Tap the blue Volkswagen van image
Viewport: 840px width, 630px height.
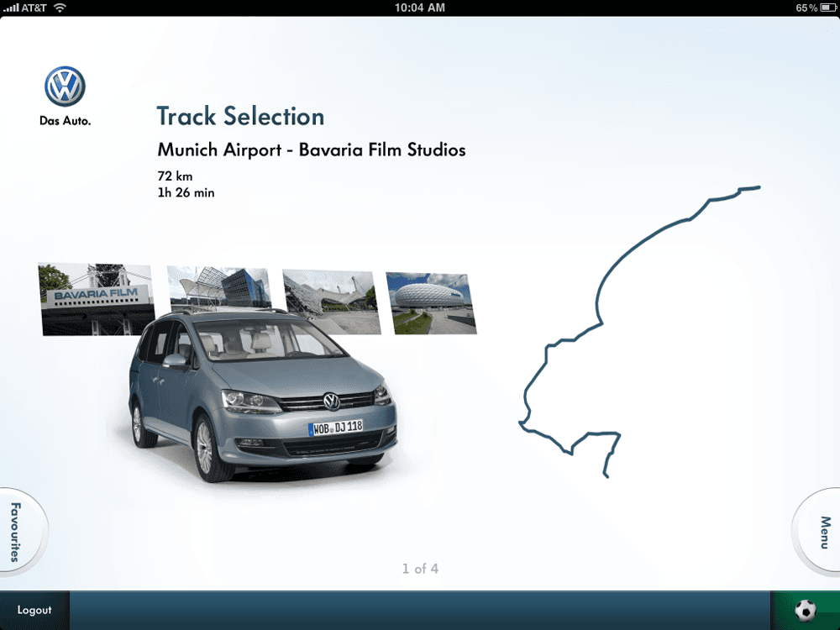click(x=262, y=396)
